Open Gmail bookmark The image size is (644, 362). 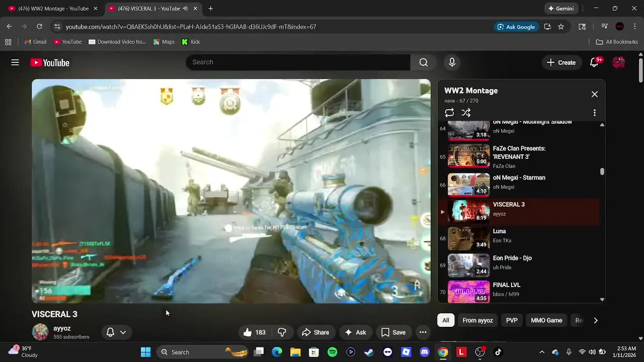[x=35, y=42]
